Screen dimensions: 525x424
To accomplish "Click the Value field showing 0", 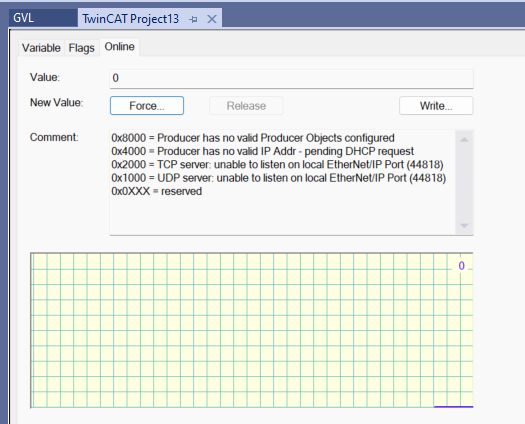I will coord(291,78).
